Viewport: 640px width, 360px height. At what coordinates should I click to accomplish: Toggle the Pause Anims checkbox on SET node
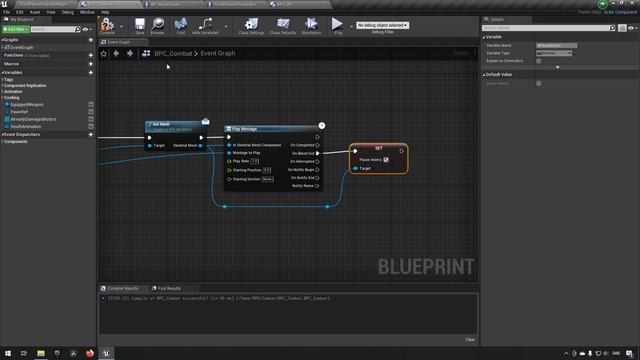(x=386, y=160)
